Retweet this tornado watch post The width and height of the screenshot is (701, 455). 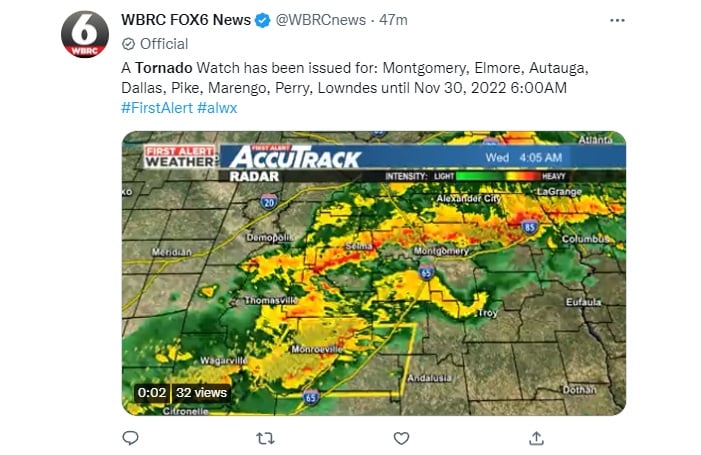pyautogui.click(x=265, y=438)
